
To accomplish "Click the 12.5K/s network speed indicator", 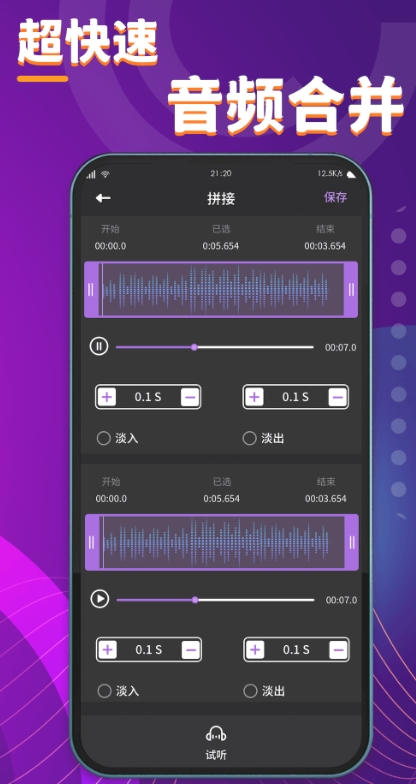I will coord(330,174).
